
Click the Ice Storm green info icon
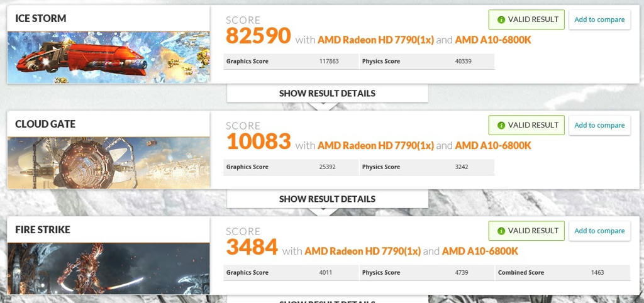click(x=501, y=19)
